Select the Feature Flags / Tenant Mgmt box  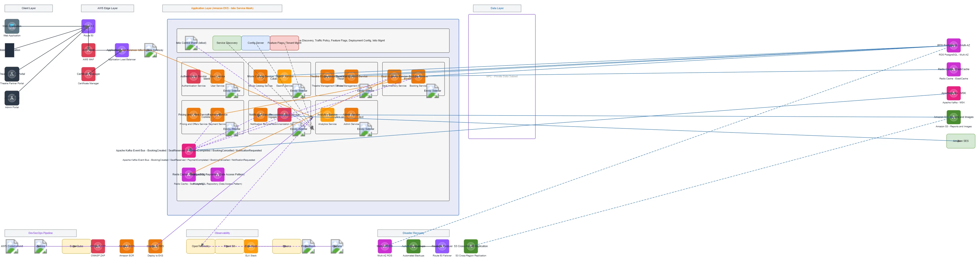284,43
